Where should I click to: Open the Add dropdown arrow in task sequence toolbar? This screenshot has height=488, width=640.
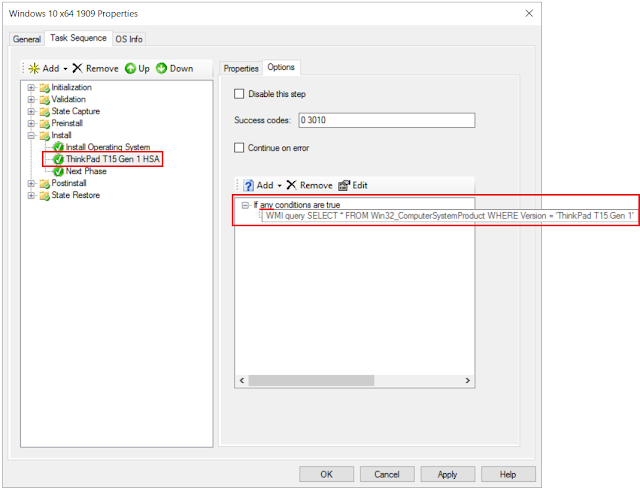coord(65,69)
